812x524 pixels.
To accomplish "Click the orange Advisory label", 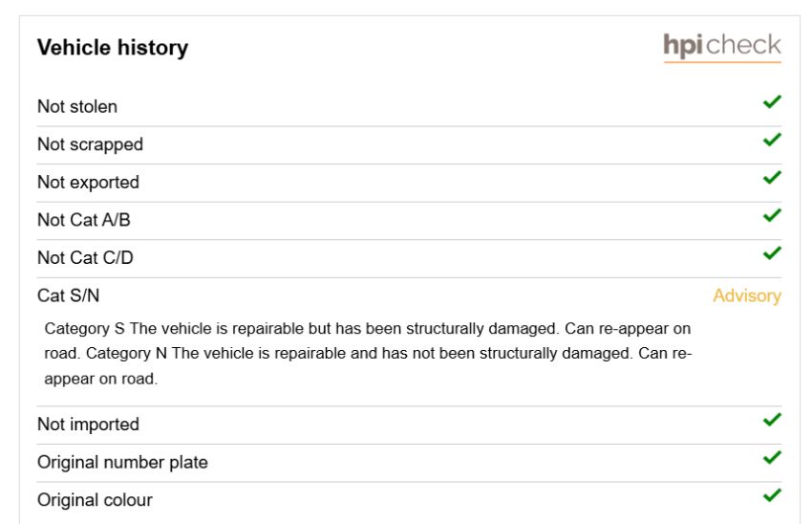I will click(747, 296).
